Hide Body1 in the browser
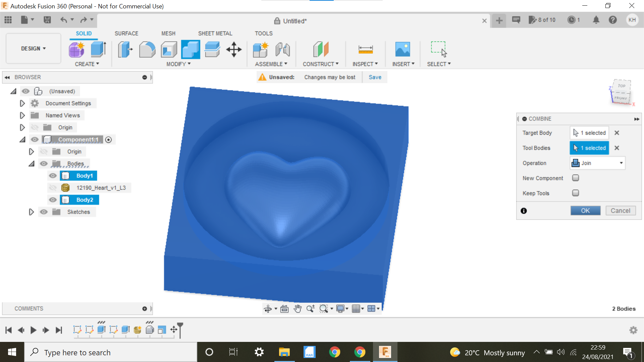This screenshot has height=362, width=644. pos(53,176)
